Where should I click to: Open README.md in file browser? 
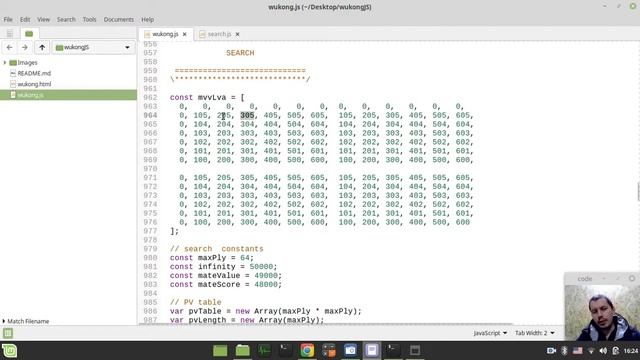34,73
